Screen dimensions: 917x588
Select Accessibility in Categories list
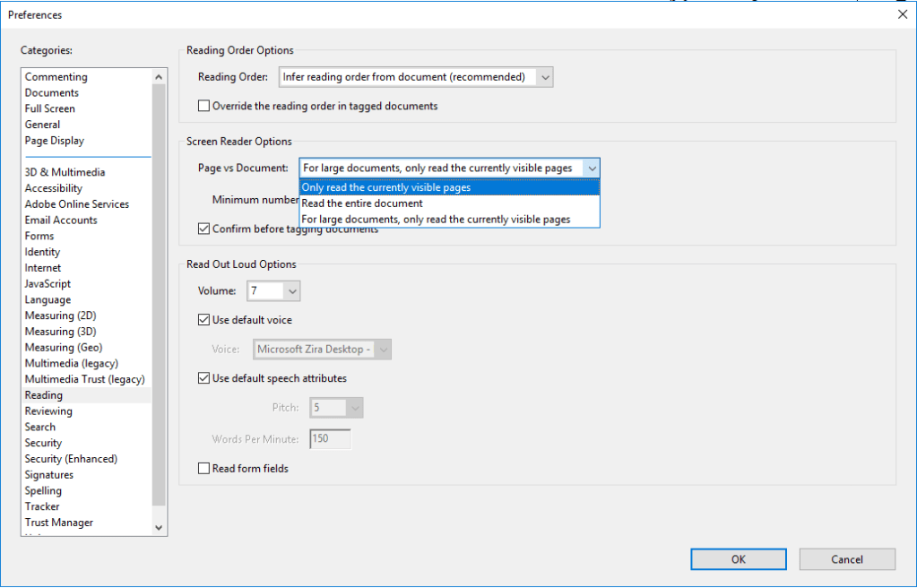54,188
